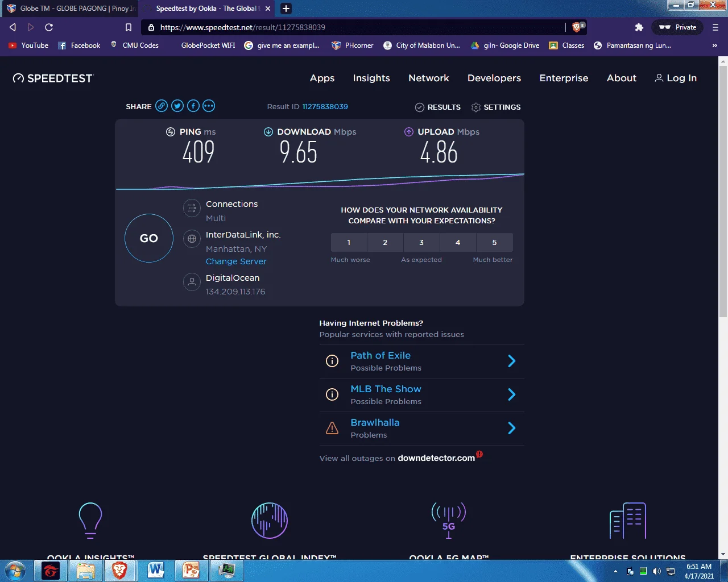Viewport: 728px width, 582px height.
Task: Open the Enterprise menu
Action: [x=564, y=78]
